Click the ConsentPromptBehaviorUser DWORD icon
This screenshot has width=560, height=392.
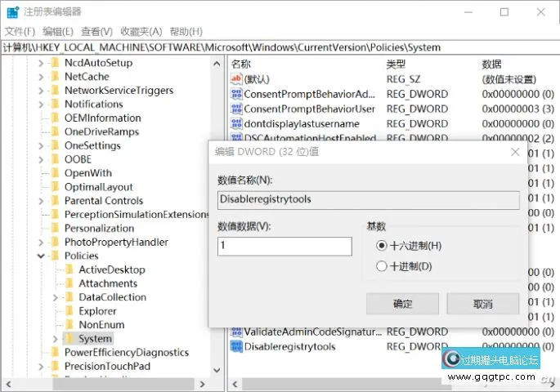pos(237,109)
